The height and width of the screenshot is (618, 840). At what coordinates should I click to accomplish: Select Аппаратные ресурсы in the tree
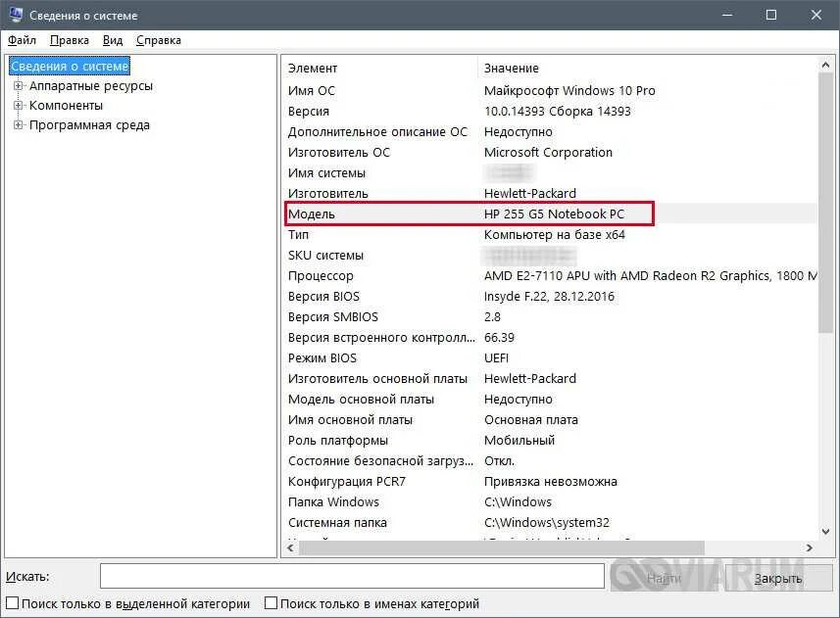coord(91,85)
